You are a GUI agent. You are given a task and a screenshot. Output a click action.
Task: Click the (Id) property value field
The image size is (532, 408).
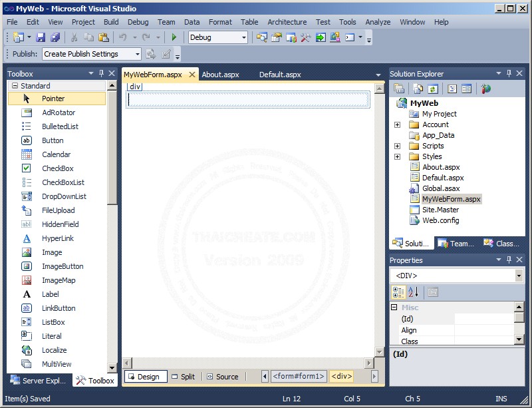click(x=484, y=319)
